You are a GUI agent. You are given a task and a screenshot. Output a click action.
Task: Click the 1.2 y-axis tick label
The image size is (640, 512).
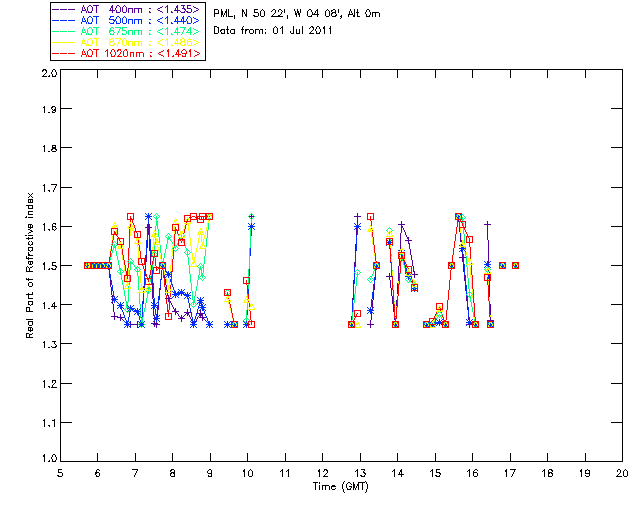tap(49, 384)
